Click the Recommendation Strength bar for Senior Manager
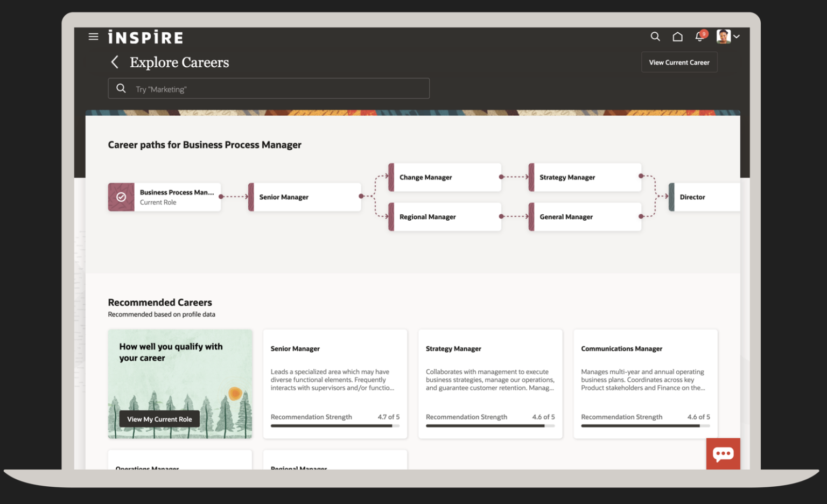The image size is (827, 504). point(335,426)
